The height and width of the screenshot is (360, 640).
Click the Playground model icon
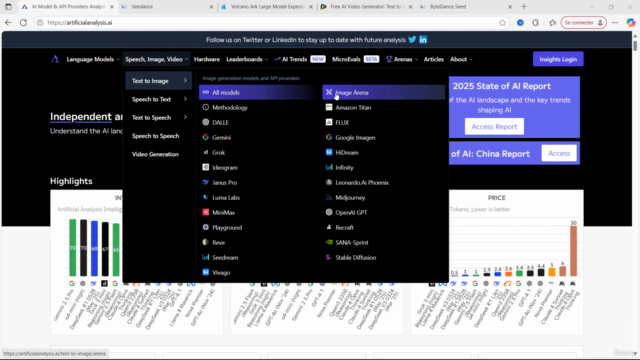206,227
